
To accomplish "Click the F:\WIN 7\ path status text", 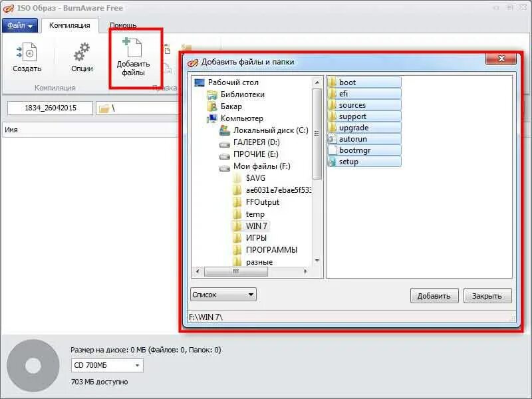I will pos(205,317).
